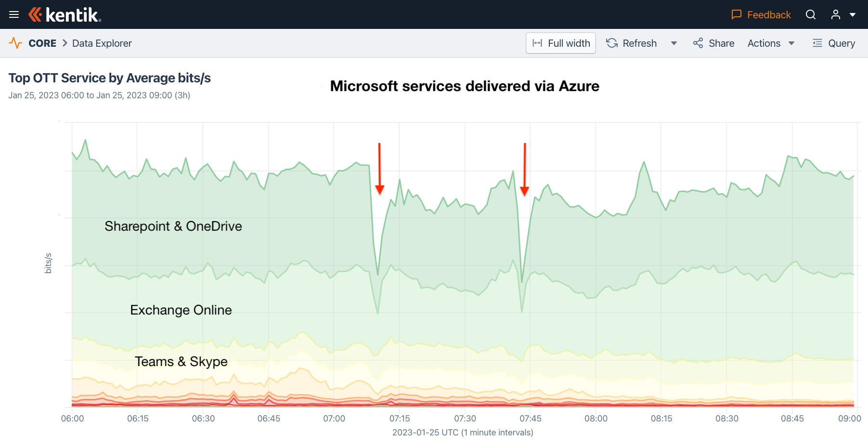Click the Feedback link
This screenshot has width=868, height=446.
click(x=769, y=15)
